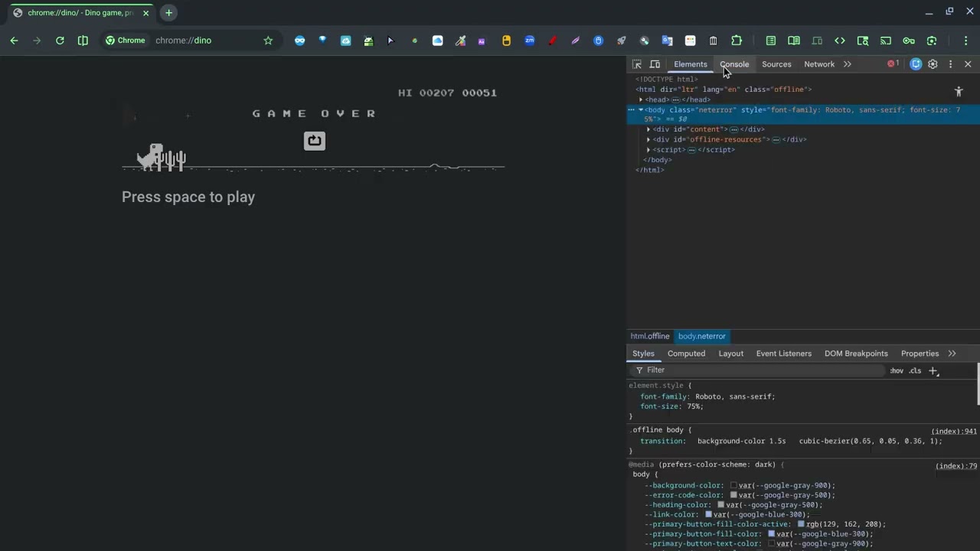Open the Extensions puzzle-piece menu
The image size is (980, 551).
737,41
